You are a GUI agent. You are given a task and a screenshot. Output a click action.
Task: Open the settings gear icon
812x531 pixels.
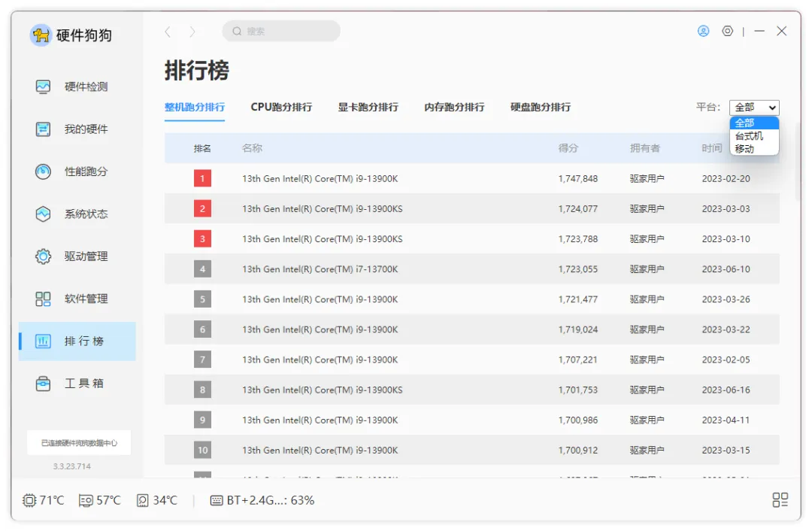point(727,31)
